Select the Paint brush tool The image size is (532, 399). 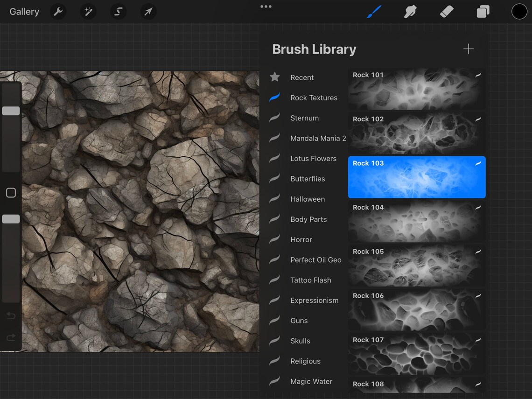375,12
